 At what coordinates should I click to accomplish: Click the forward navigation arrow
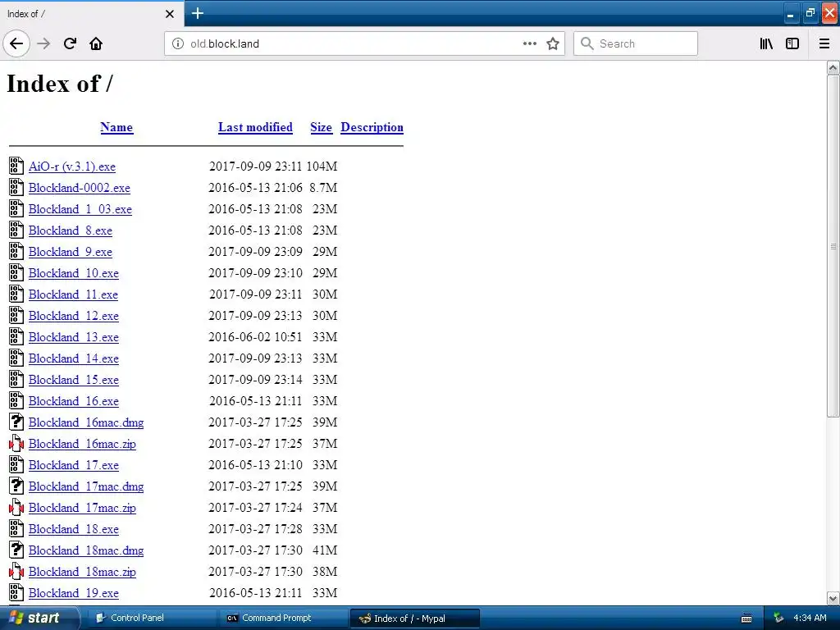pyautogui.click(x=43, y=43)
